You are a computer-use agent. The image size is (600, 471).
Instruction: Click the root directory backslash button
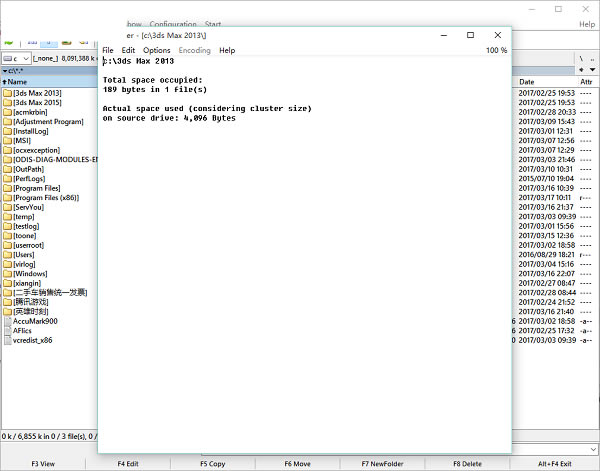pos(579,59)
